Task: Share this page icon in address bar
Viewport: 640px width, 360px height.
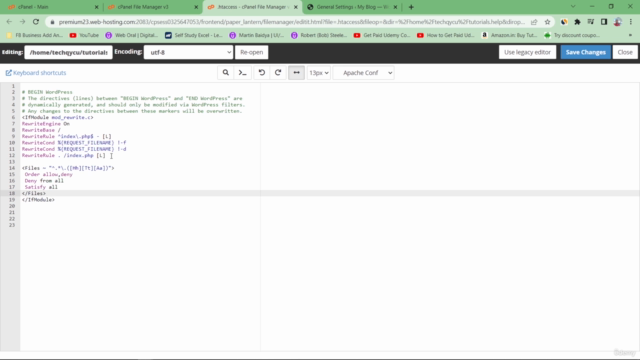Action: (x=534, y=22)
